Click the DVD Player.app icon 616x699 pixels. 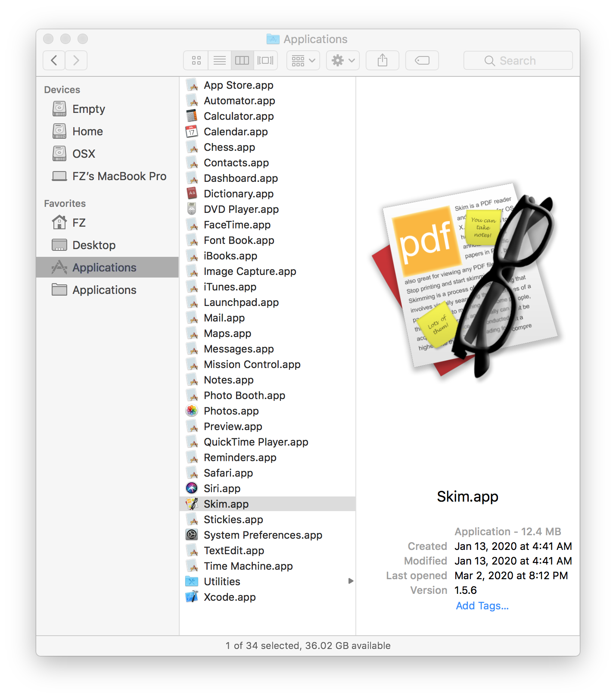coord(192,209)
